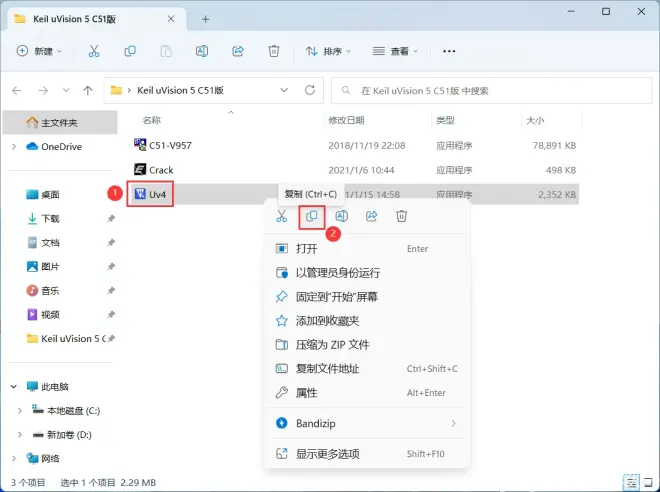The height and width of the screenshot is (492, 660).
Task: Select the Crack file
Action: tap(354, 170)
